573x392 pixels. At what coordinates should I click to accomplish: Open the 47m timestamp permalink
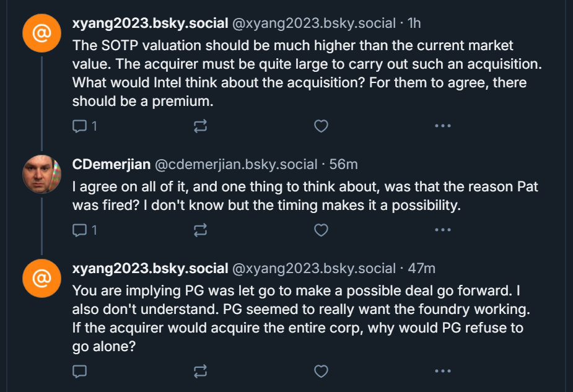point(421,269)
